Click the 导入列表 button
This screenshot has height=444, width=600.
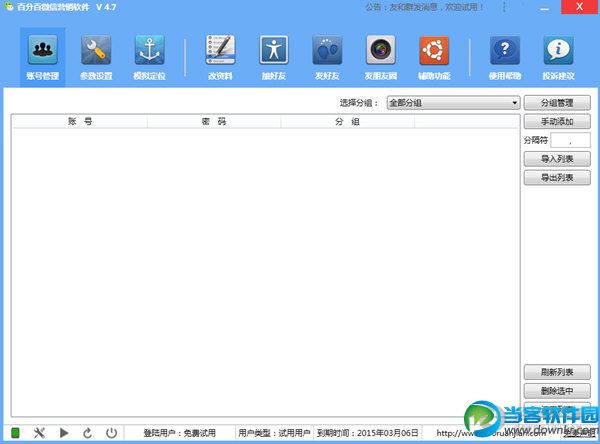557,159
